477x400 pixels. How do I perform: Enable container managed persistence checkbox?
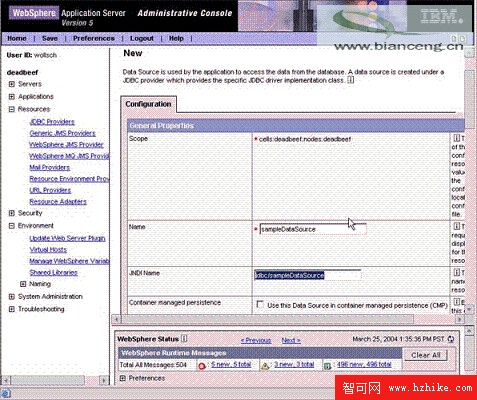pyautogui.click(x=260, y=304)
